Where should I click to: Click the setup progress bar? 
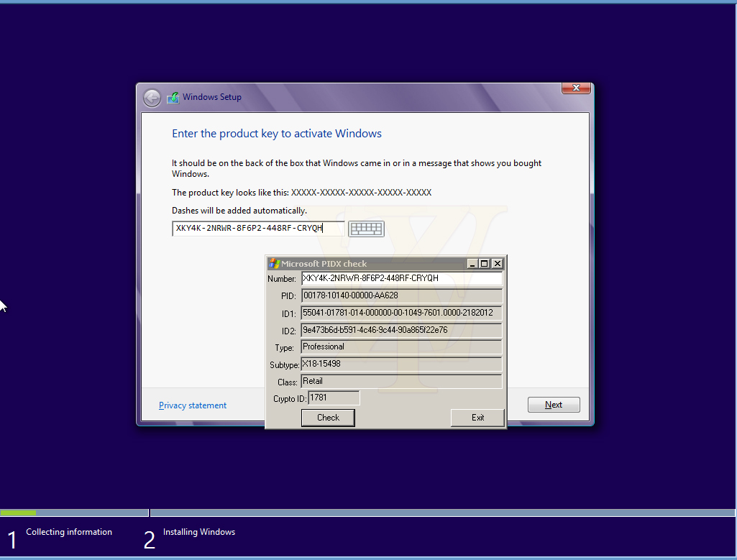click(368, 513)
